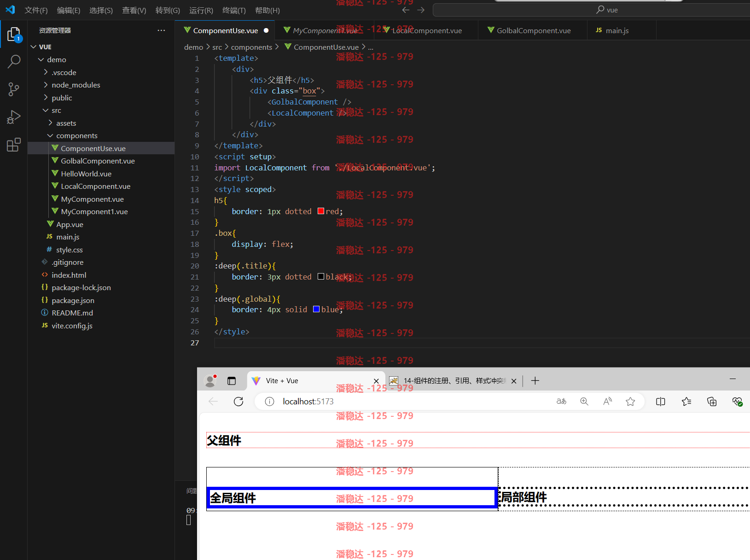Click the 局部组件 heading in the browser page

pyautogui.click(x=524, y=497)
